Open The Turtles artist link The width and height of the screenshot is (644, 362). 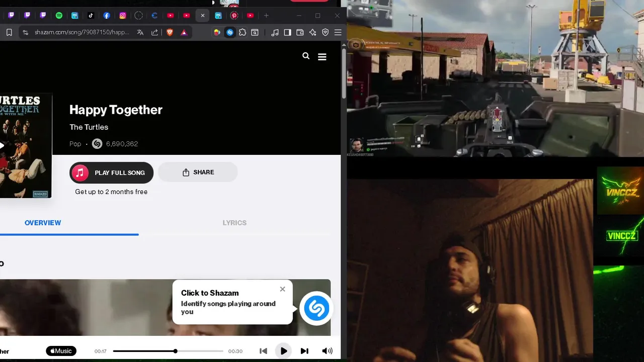[x=89, y=127]
